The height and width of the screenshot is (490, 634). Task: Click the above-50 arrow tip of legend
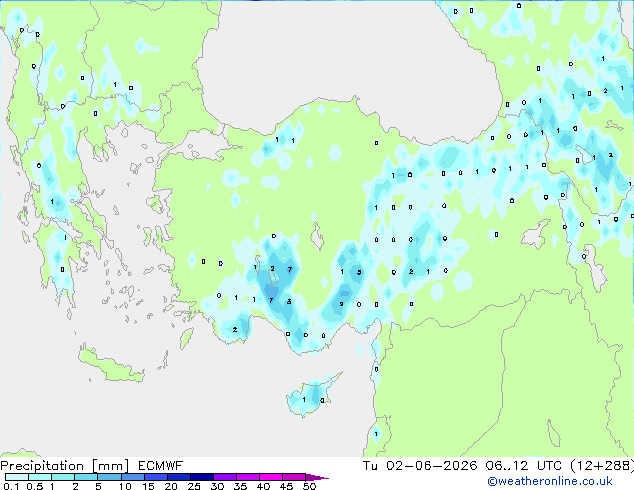point(317,477)
